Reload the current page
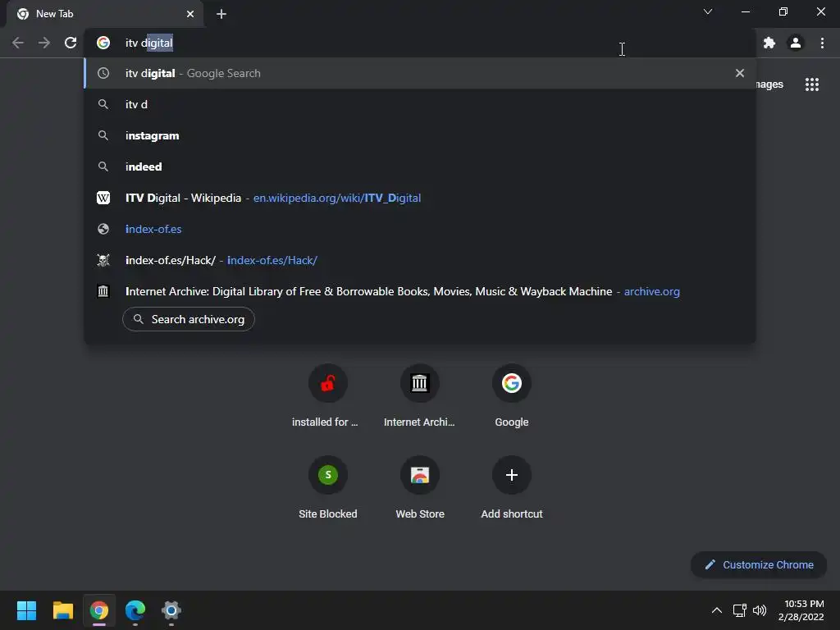 pos(71,43)
